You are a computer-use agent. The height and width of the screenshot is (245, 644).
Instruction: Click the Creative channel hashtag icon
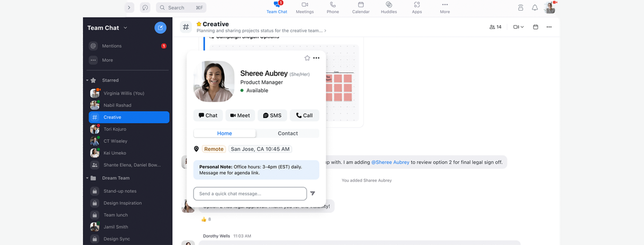pyautogui.click(x=186, y=27)
